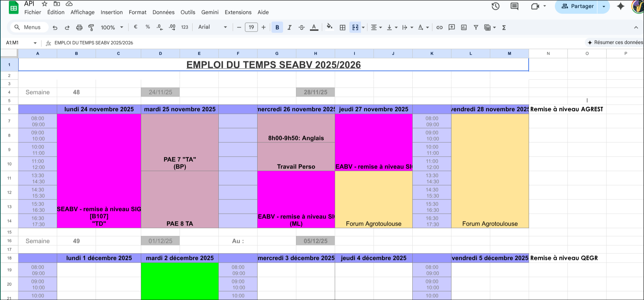Search the Menus box
The image size is (644, 300).
pyautogui.click(x=29, y=27)
